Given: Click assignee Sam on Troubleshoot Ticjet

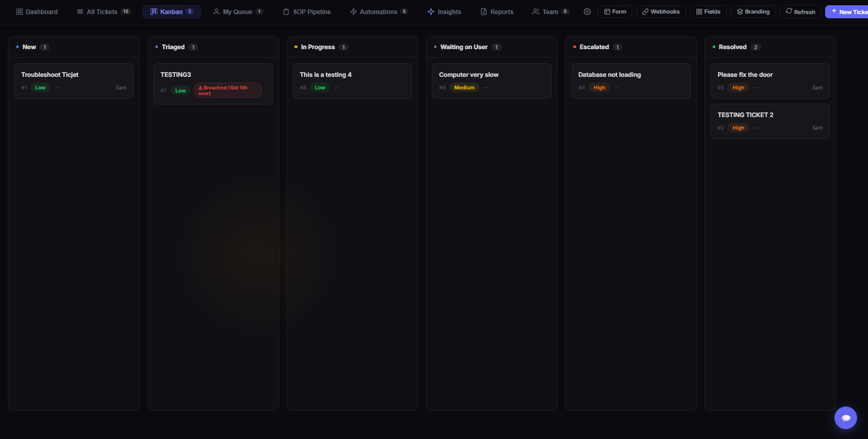Looking at the screenshot, I should tap(121, 88).
